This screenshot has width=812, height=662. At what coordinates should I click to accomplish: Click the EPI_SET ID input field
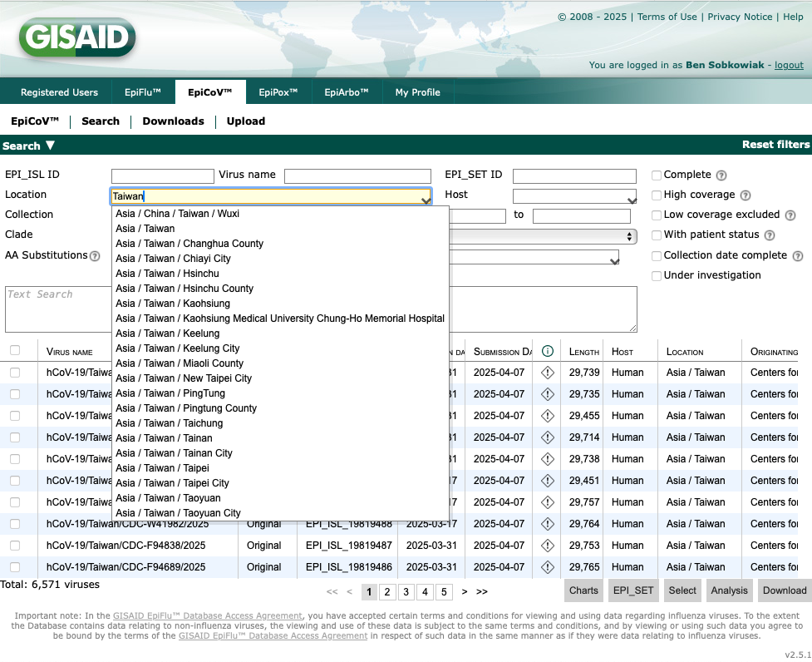(x=574, y=176)
